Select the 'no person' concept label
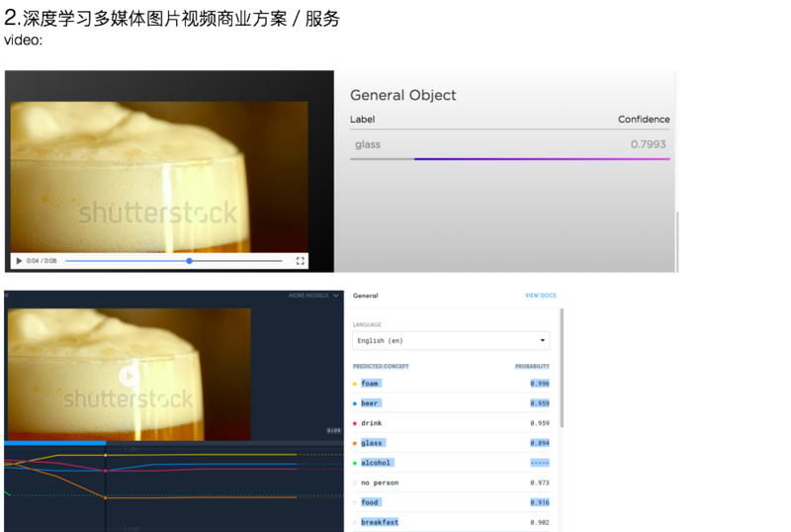The width and height of the screenshot is (791, 532). (380, 483)
